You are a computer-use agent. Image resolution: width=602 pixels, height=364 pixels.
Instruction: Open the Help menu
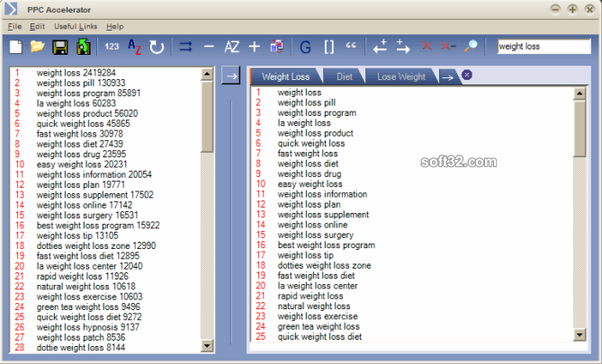(115, 26)
